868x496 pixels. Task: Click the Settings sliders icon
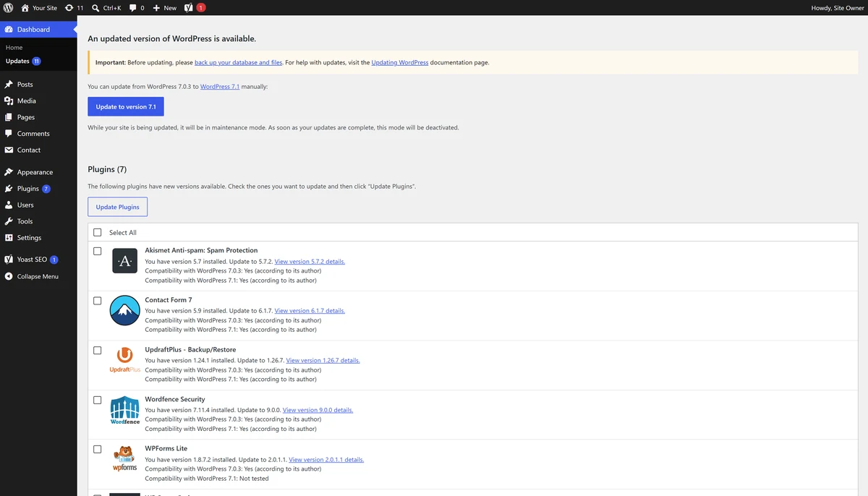[x=9, y=238]
